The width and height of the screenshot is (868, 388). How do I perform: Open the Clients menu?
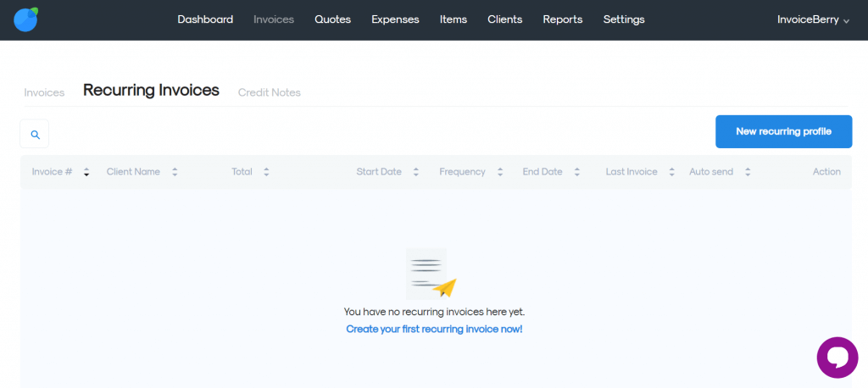point(505,19)
